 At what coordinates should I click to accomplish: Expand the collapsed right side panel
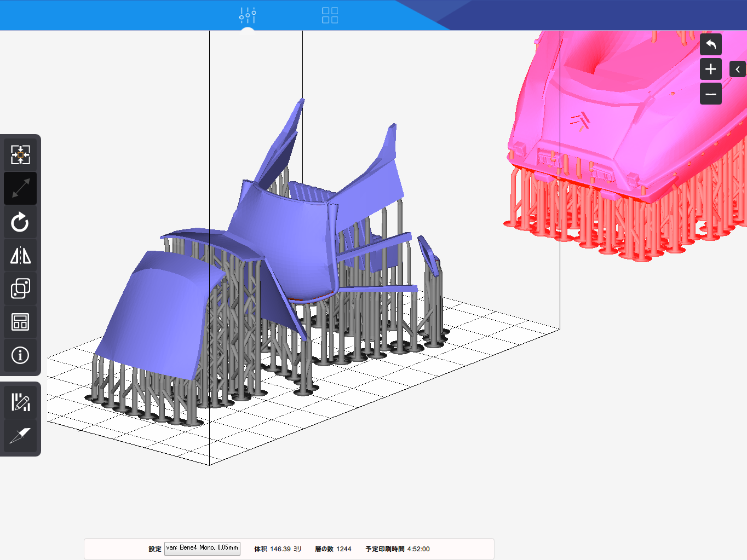[x=737, y=69]
